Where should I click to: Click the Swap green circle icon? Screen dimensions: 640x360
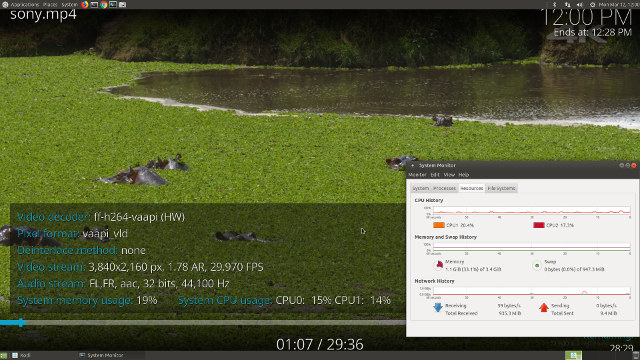tap(537, 265)
